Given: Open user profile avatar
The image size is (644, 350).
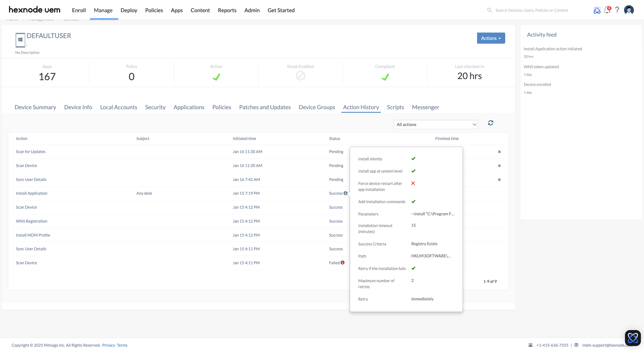Looking at the screenshot, I should pos(629,10).
